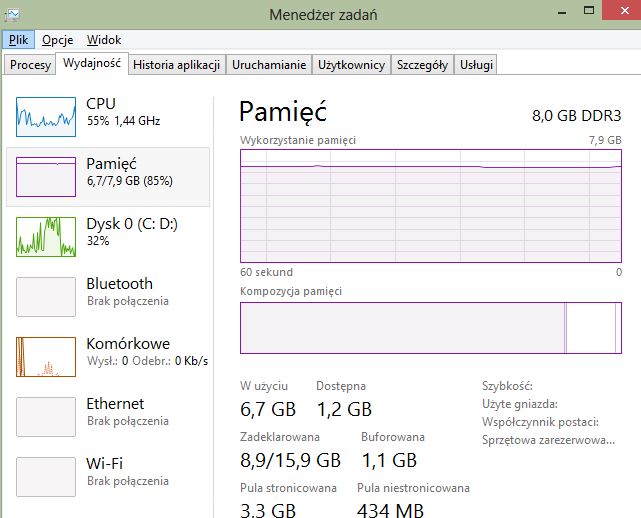Open the Widok menu
641x518 pixels.
coord(104,40)
